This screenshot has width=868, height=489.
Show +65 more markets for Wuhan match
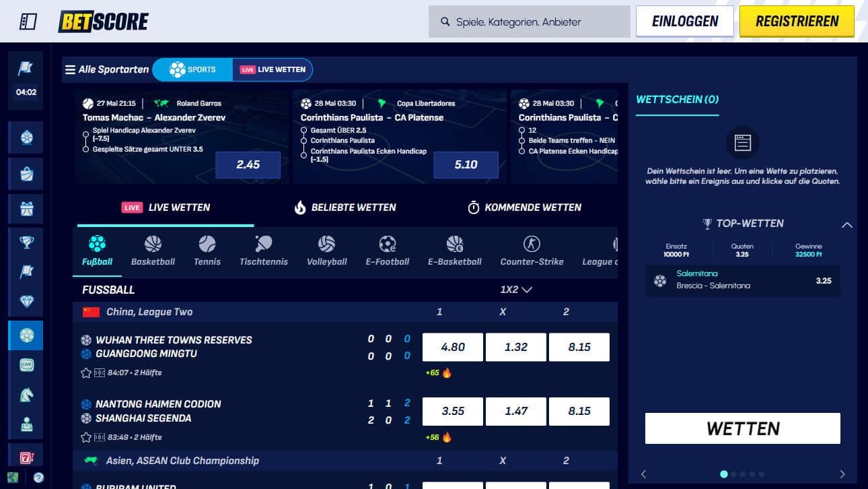438,372
